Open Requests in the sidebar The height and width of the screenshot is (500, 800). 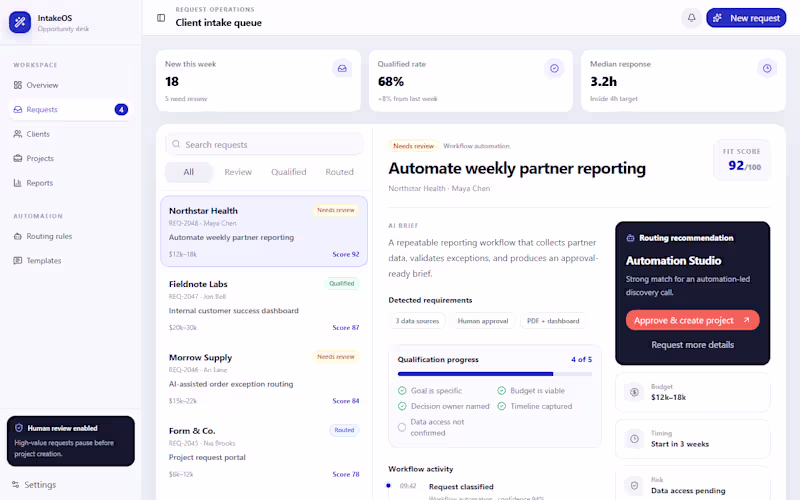pos(70,110)
